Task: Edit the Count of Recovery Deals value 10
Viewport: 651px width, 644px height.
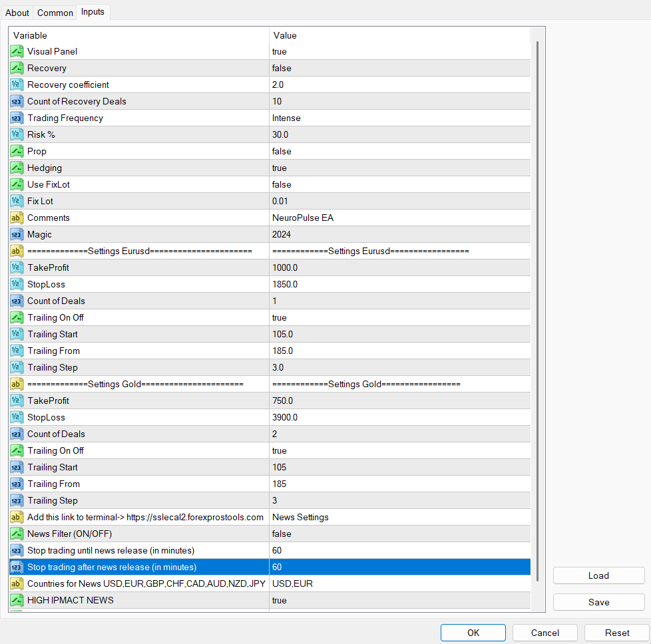Action: (x=400, y=101)
